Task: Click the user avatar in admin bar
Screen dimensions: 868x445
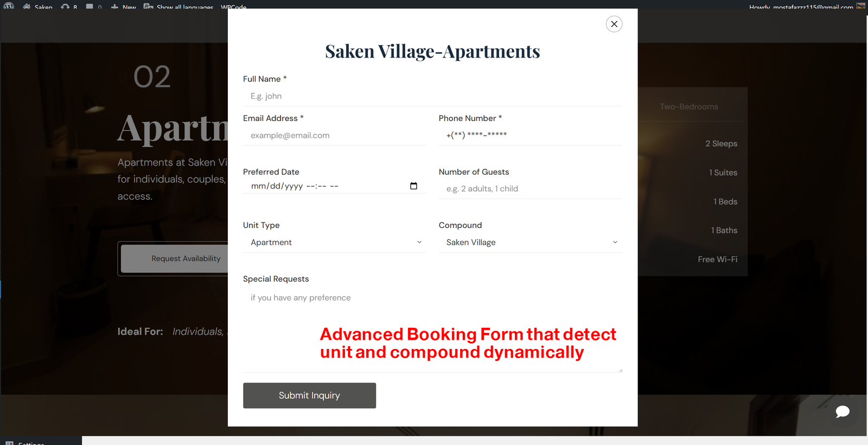Action: click(860, 6)
